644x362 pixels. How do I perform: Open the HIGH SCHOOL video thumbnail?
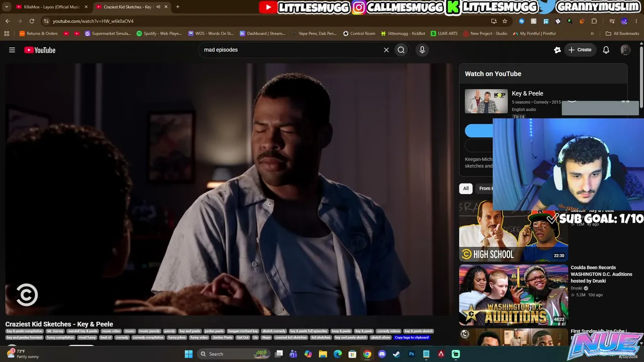tap(513, 231)
